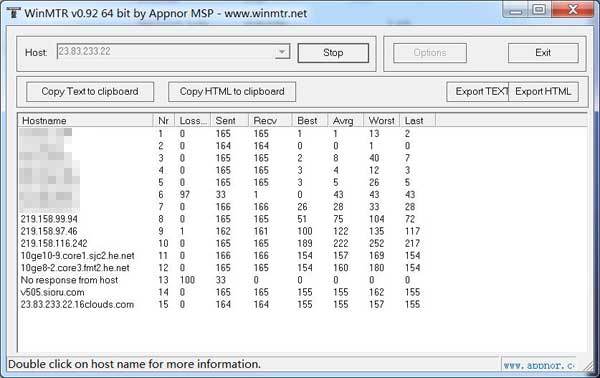
Task: Sort by the Hostname column header
Action: coord(85,121)
